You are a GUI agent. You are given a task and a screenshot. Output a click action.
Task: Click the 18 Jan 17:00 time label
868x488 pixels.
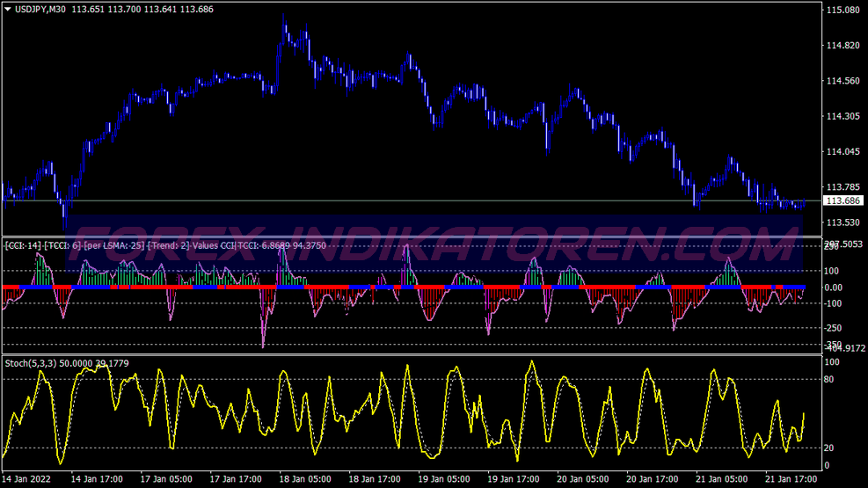pyautogui.click(x=375, y=479)
